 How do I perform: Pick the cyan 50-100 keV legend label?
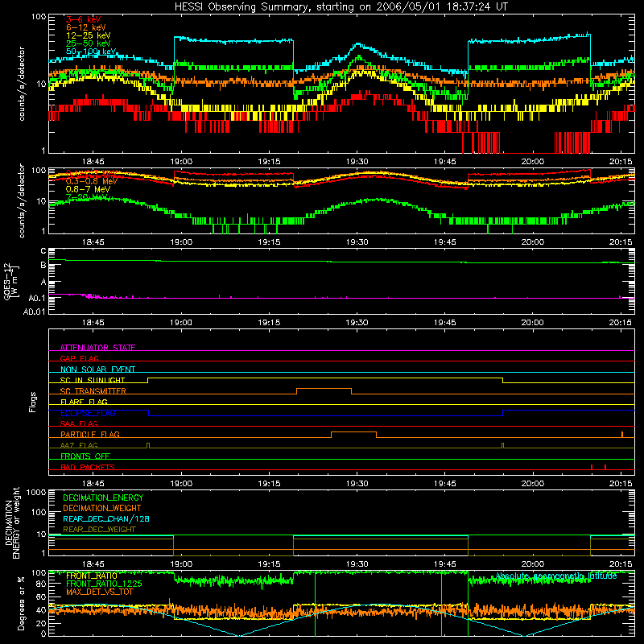coord(91,52)
